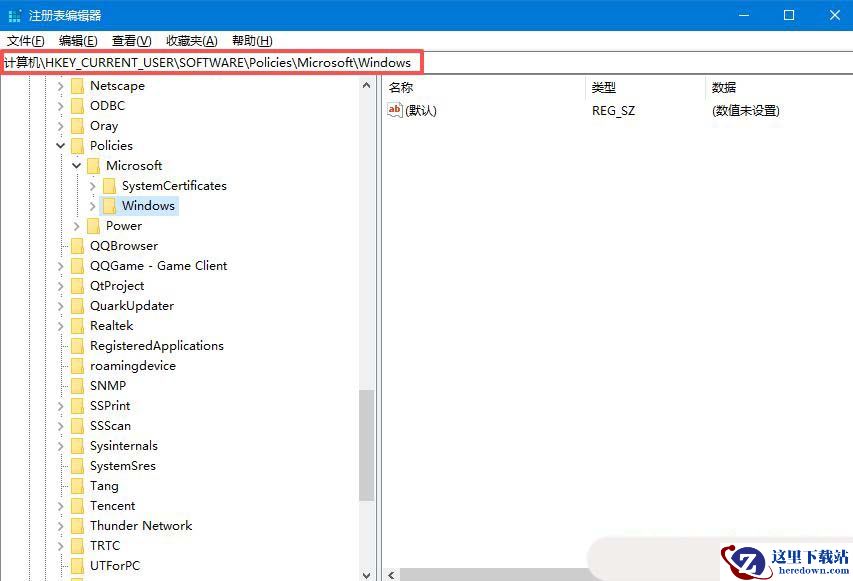Open the 查看(V) menu

(x=131, y=41)
